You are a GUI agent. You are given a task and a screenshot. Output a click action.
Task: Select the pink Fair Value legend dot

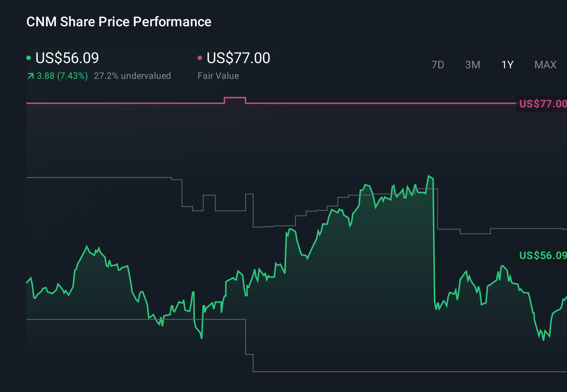(200, 58)
